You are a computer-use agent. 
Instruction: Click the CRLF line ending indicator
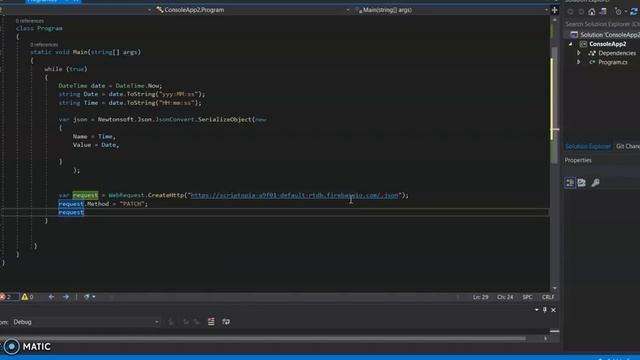click(548, 297)
